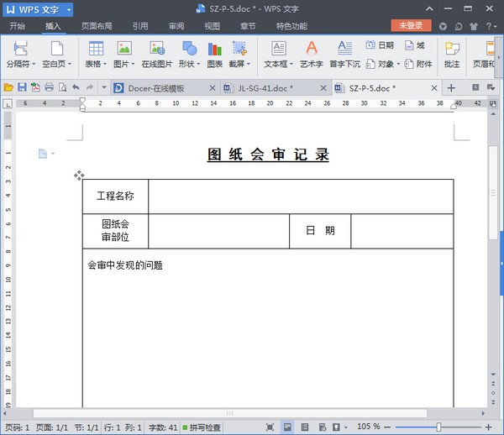Toggle 拼写检查 spell check in status bar
The width and height of the screenshot is (504, 435).
pyautogui.click(x=202, y=427)
